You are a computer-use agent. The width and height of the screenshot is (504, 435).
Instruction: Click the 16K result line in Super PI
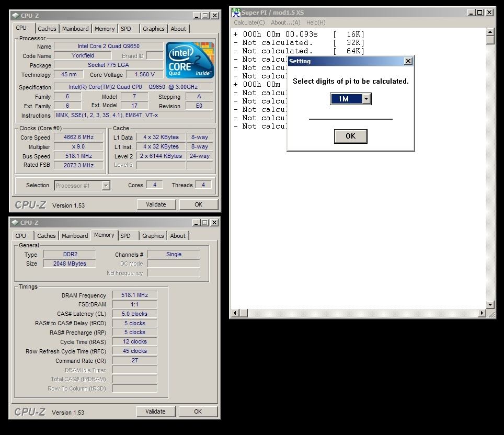299,35
